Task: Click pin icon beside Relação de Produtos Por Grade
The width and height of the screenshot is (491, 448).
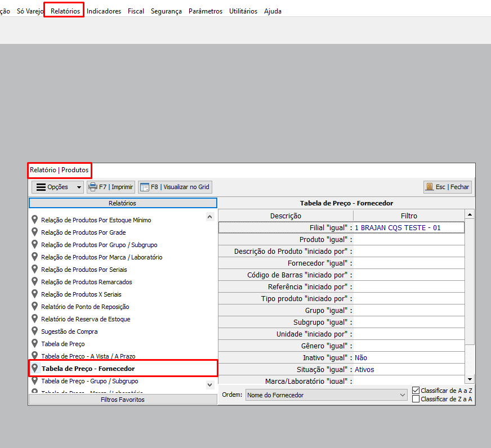Action: [35, 232]
